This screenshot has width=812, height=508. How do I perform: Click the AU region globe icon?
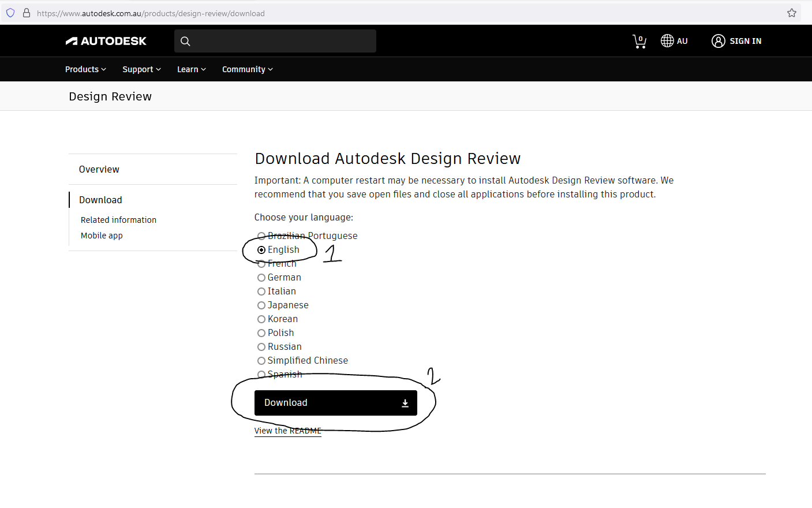tap(667, 41)
